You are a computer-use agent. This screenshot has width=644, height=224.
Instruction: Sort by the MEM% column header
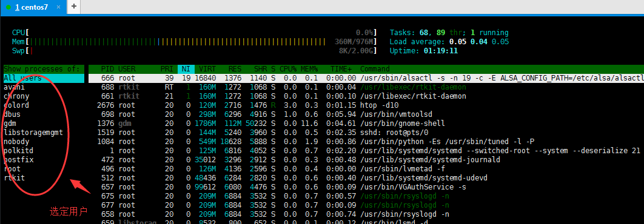tap(309, 69)
